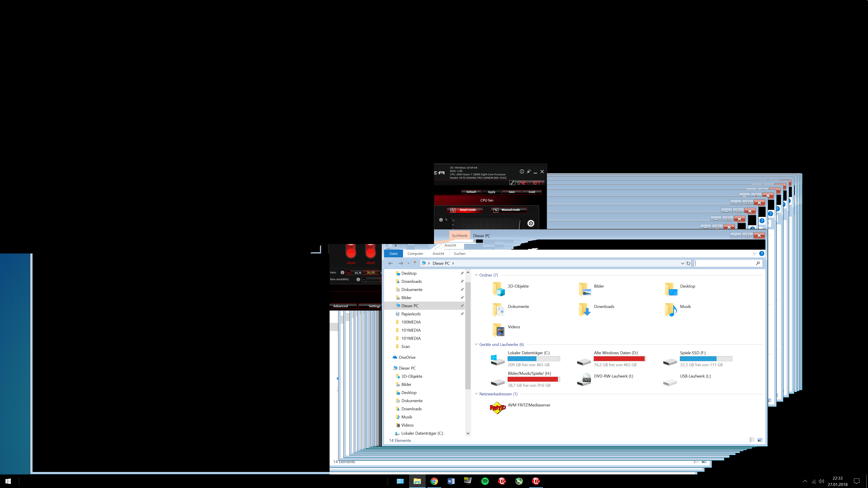Click the Default button in Command Center

click(x=471, y=192)
